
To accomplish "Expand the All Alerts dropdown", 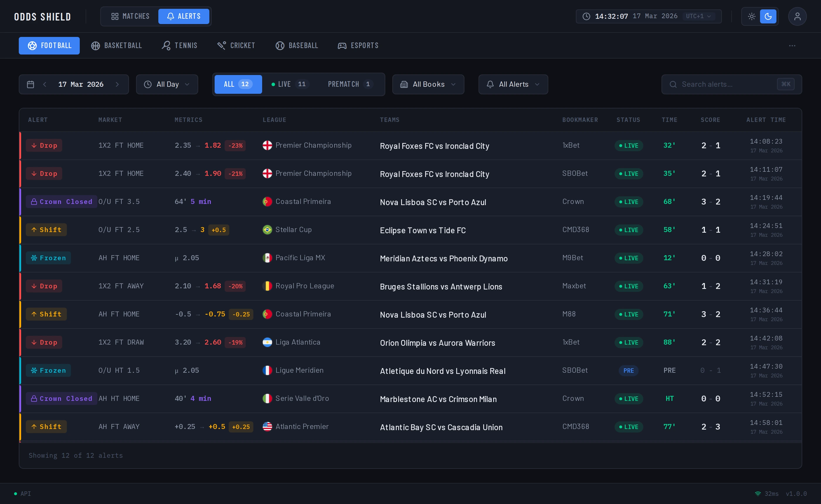I will tap(513, 84).
